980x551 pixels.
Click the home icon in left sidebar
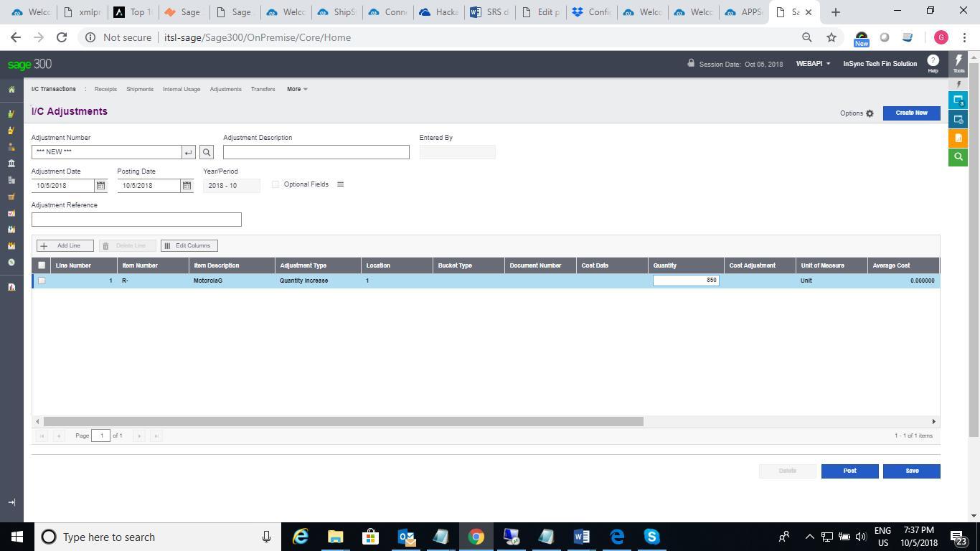point(11,90)
